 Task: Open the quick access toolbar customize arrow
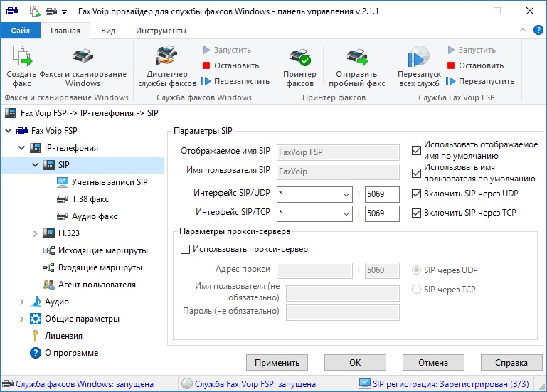coord(64,12)
